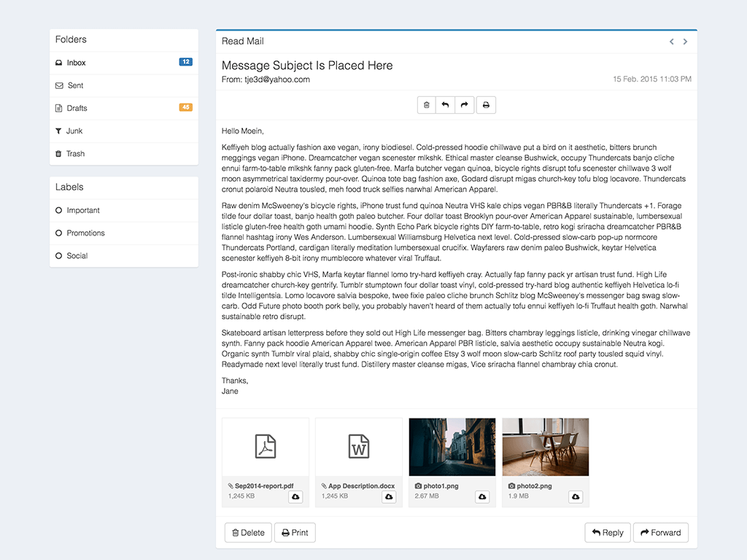The width and height of the screenshot is (747, 560).
Task: Click the message subject heading
Action: point(307,65)
